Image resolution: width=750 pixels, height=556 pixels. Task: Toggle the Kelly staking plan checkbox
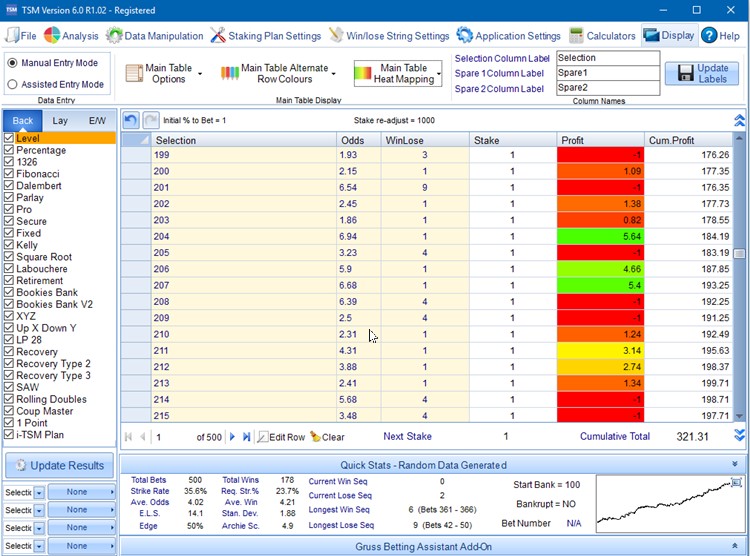9,245
